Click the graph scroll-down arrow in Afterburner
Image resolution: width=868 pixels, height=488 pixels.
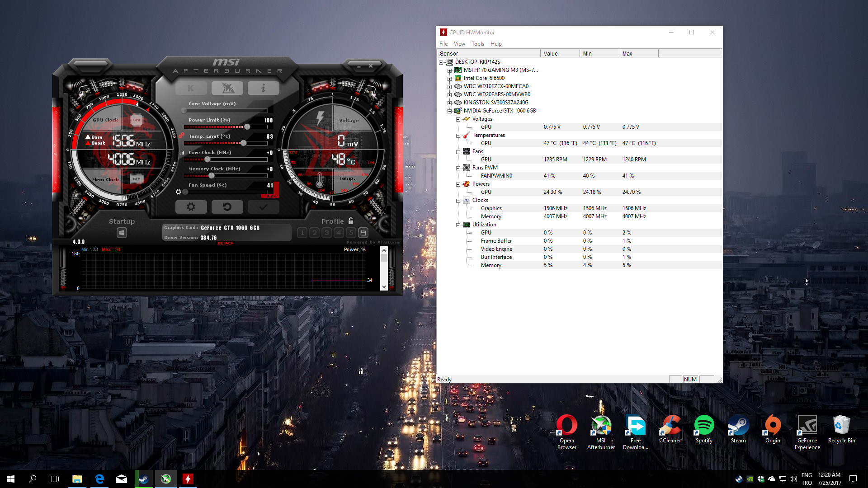pos(384,287)
